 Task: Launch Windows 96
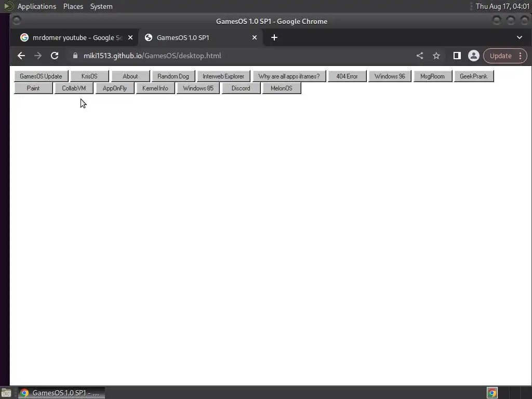[390, 76]
